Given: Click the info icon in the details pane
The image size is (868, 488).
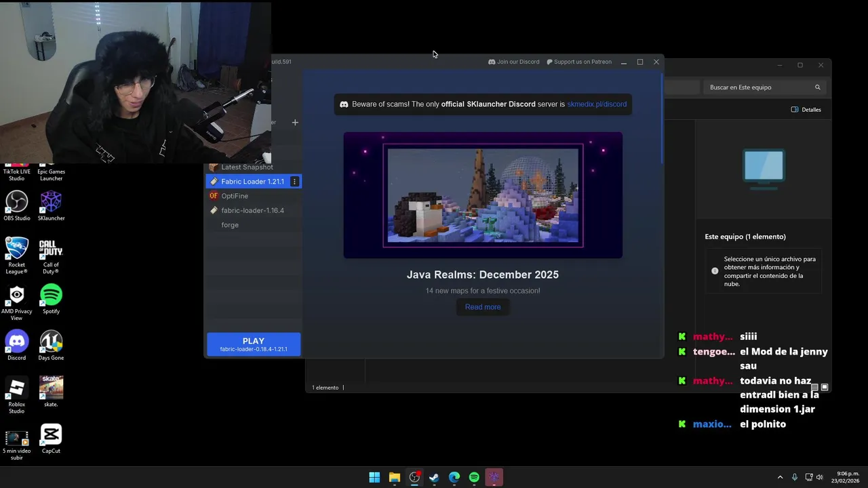Looking at the screenshot, I should point(715,271).
